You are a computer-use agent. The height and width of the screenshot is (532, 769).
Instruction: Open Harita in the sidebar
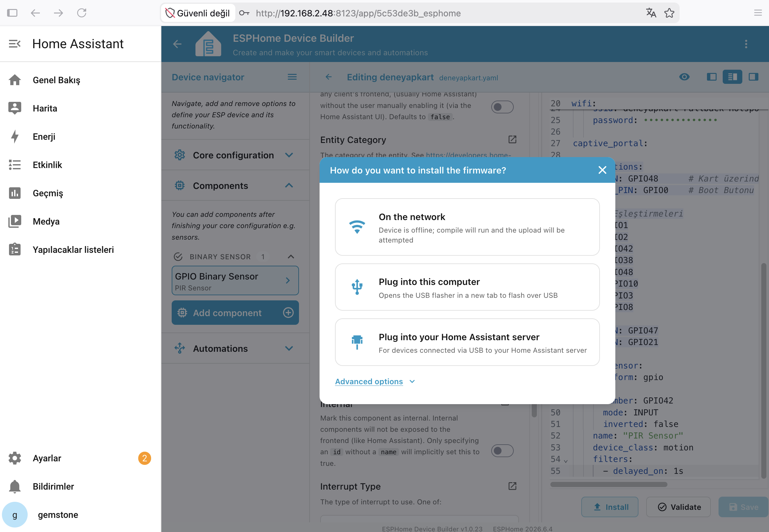[x=80, y=108]
